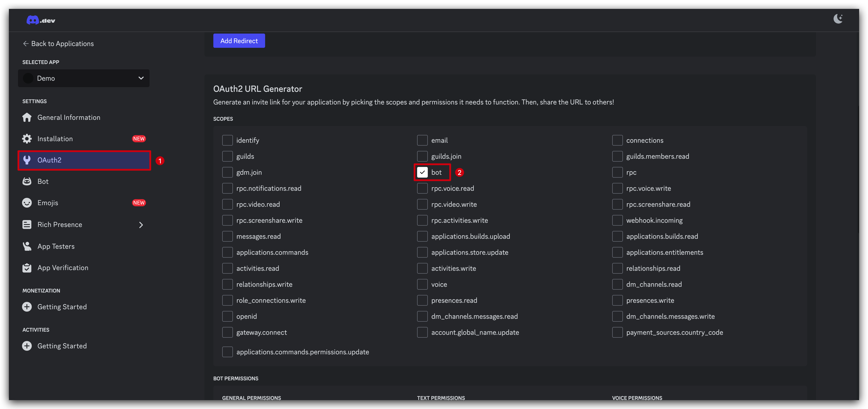
Task: Open App Testers page
Action: click(x=84, y=246)
